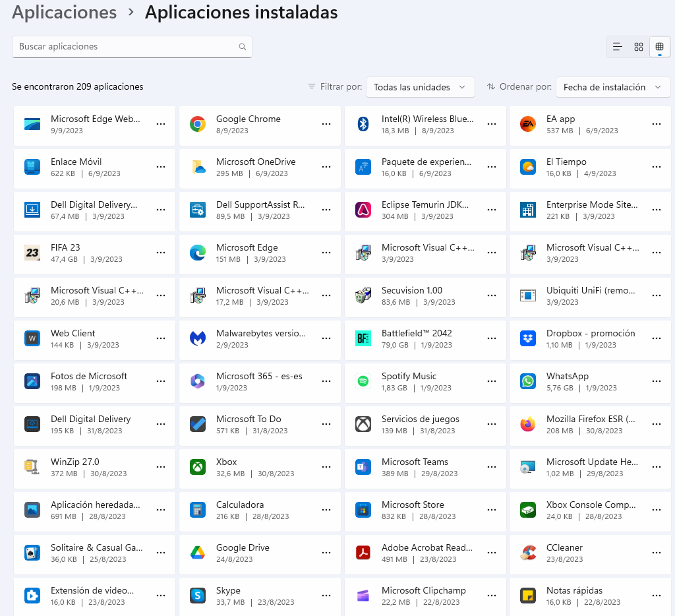This screenshot has width=675, height=616.
Task: Click the Adobe Acrobat Reader icon
Action: coord(363,553)
